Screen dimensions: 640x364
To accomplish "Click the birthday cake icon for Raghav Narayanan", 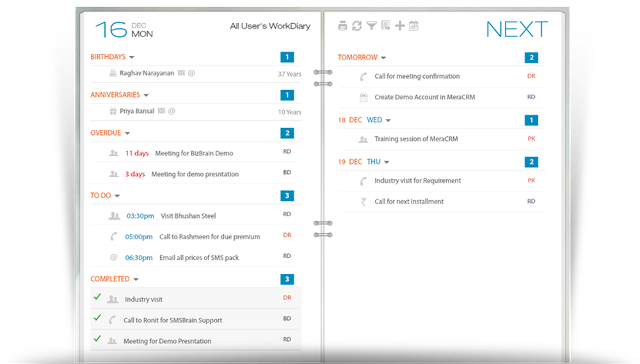I will (113, 73).
